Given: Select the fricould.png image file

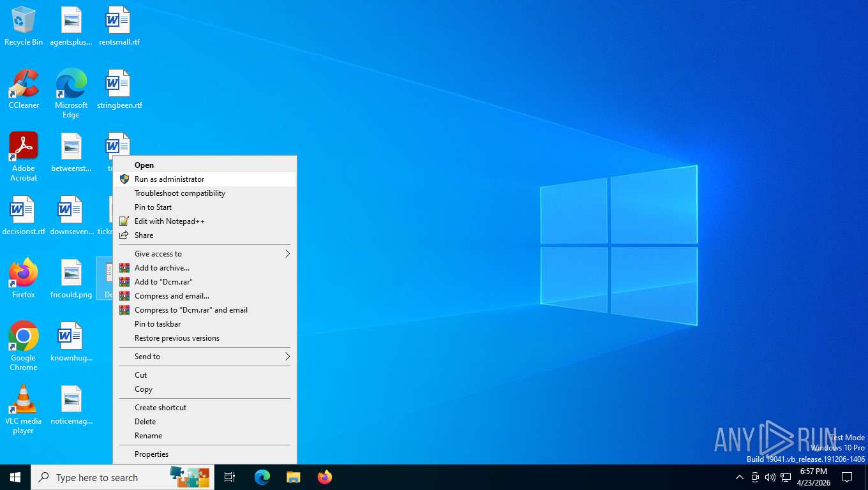Looking at the screenshot, I should pyautogui.click(x=71, y=278).
